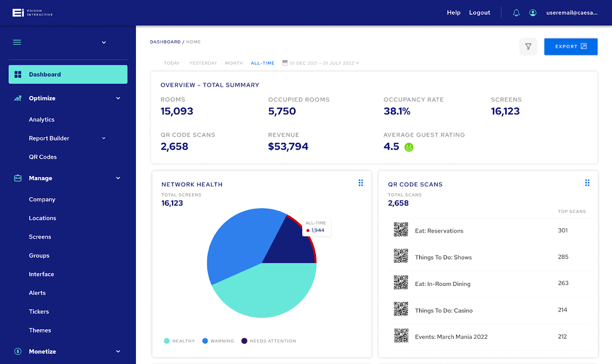Click the Logout link
The width and height of the screenshot is (612, 364).
click(479, 13)
